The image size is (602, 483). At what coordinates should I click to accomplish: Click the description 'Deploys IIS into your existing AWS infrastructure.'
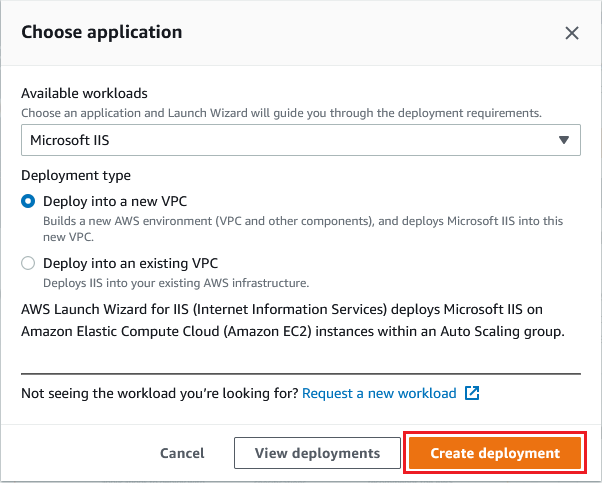point(176,283)
